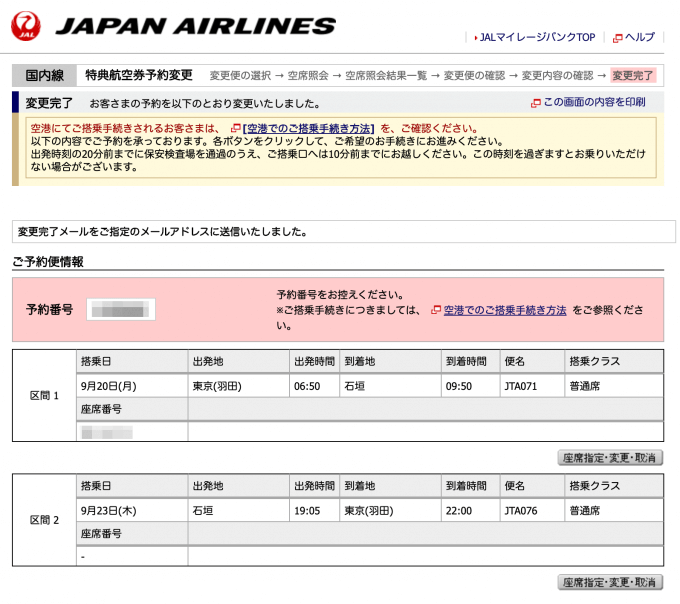This screenshot has height=604, width=680.
Task: Click new-window icon in pink reservation box
Action: [435, 310]
